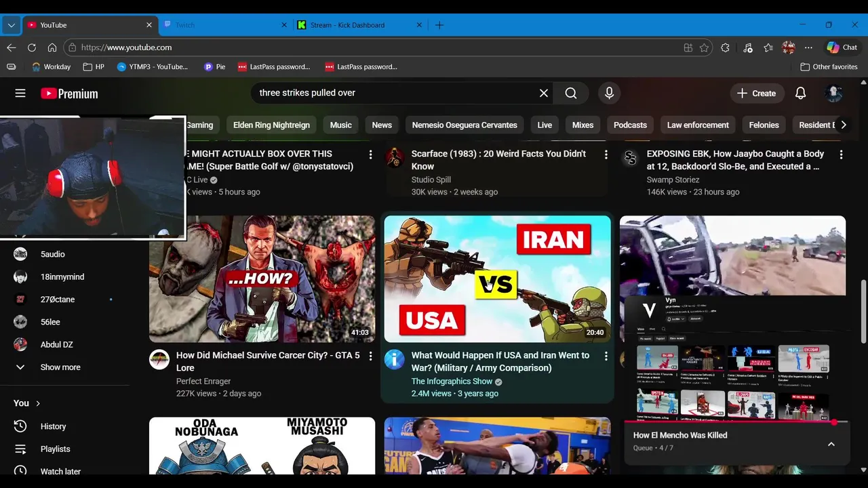Open browser home page icon
Viewport: 868px width, 488px height.
pos(52,47)
